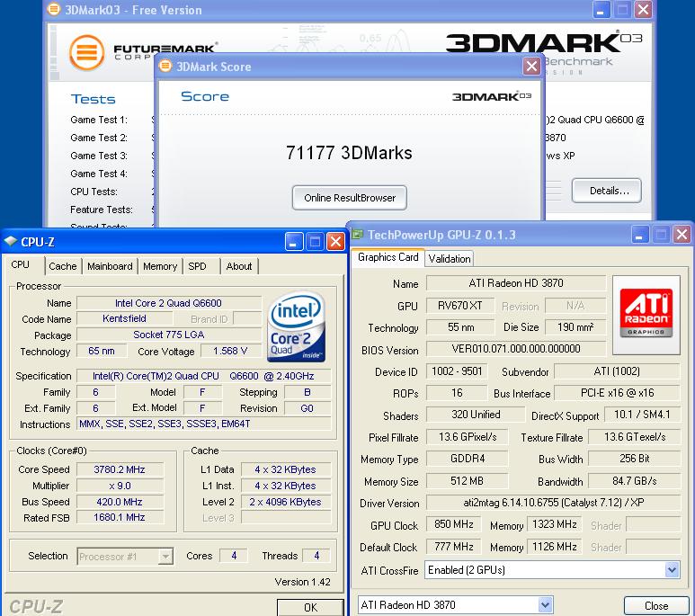Image resolution: width=695 pixels, height=616 pixels.
Task: Click the CPU-Z Name value Intel Core 2 Quad Q6600
Action: point(169,303)
